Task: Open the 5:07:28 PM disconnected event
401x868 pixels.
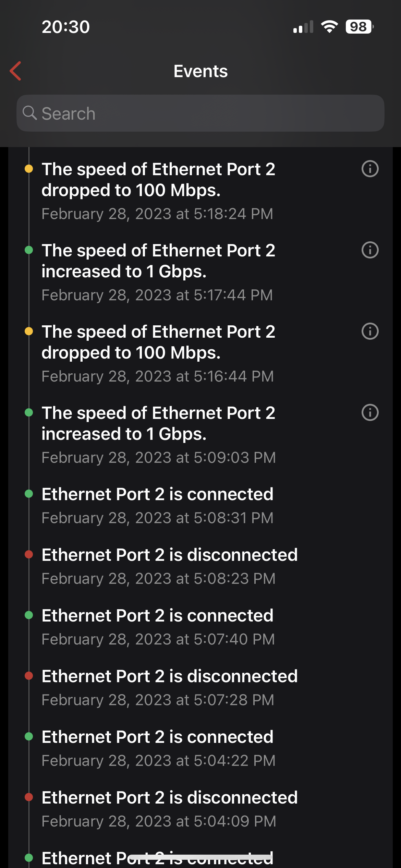Action: [170, 687]
